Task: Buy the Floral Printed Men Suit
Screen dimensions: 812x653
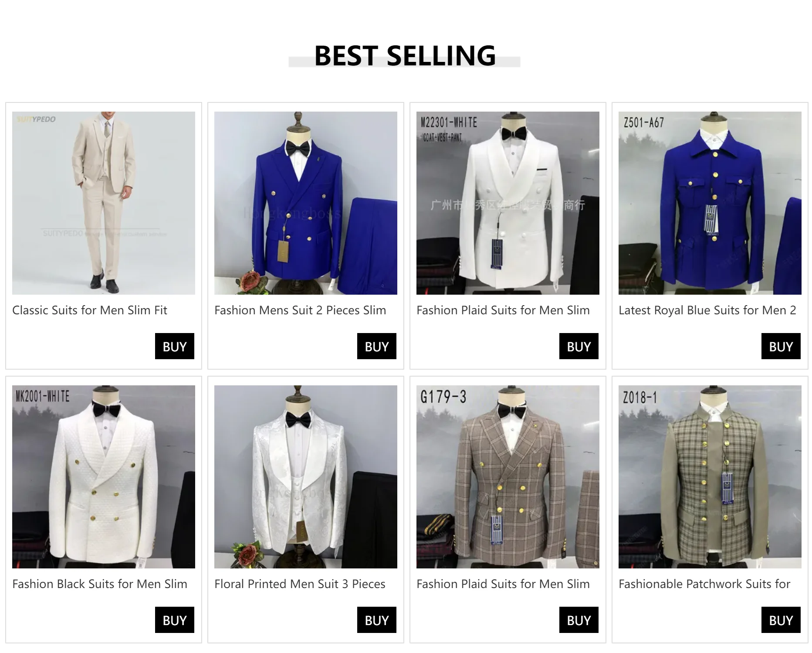Action: (377, 620)
